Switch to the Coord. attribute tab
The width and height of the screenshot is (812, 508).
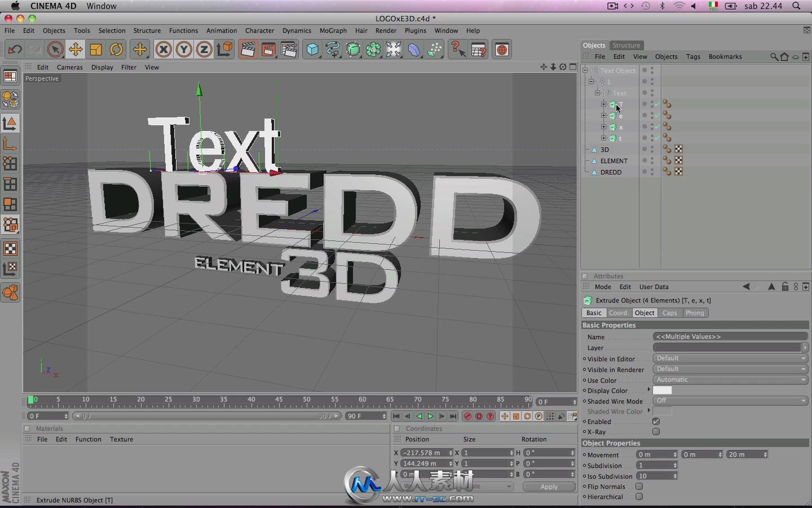619,313
